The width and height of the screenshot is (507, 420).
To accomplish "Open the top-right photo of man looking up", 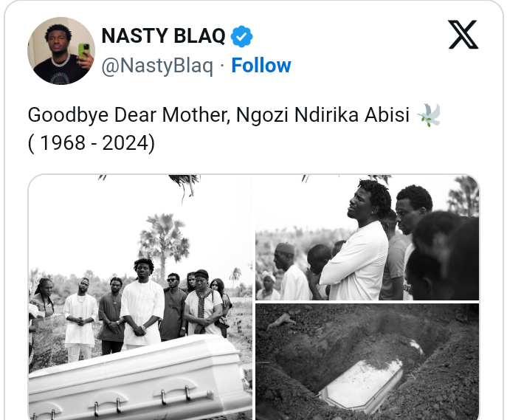I will 367,238.
